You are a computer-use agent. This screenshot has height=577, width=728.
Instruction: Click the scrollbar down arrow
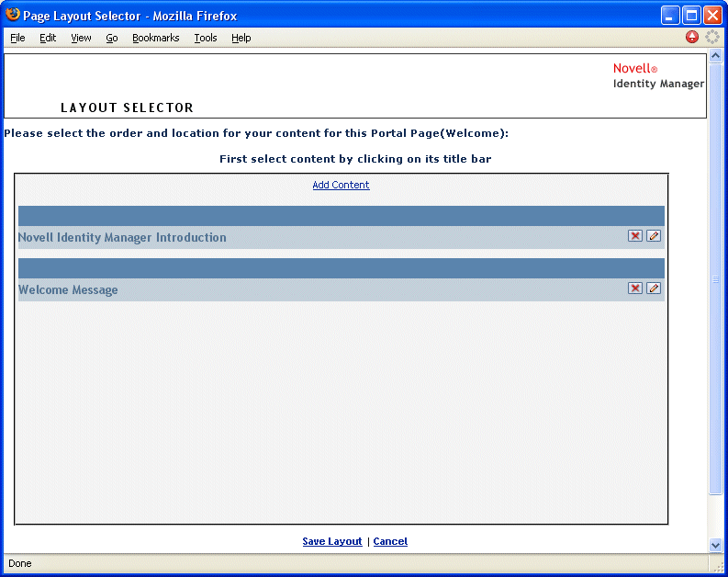pyautogui.click(x=715, y=545)
